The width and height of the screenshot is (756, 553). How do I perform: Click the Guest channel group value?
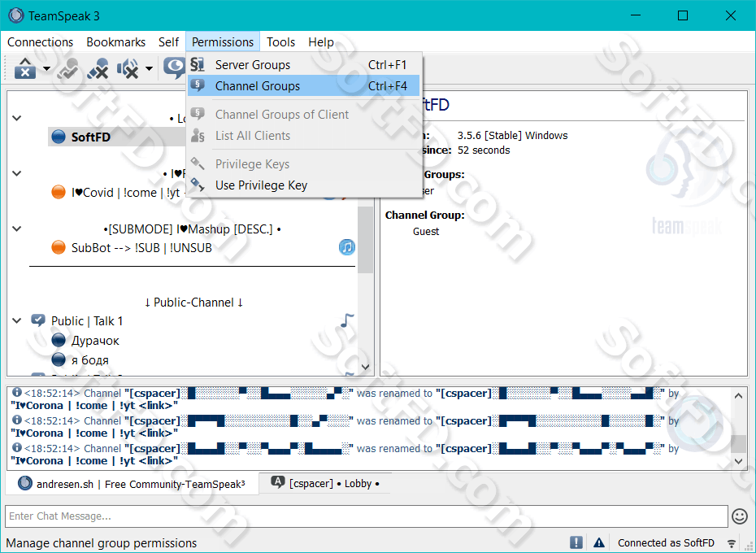point(426,232)
